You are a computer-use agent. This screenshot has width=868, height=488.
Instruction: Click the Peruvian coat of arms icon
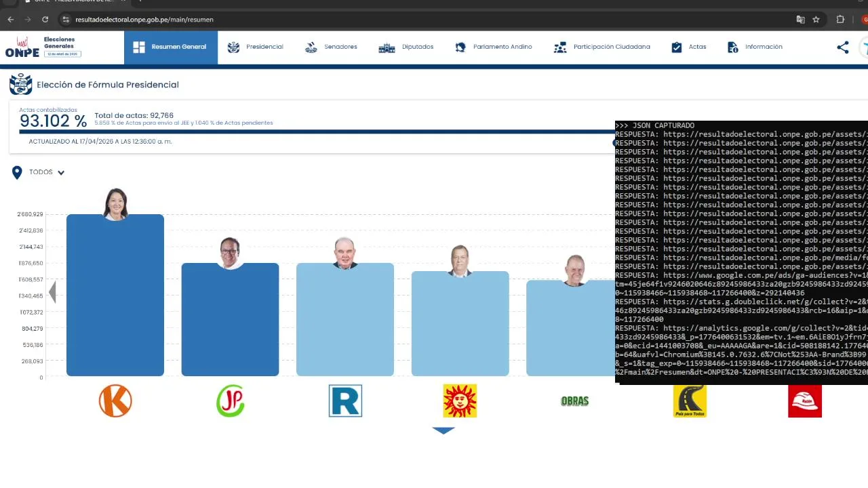[x=20, y=85]
